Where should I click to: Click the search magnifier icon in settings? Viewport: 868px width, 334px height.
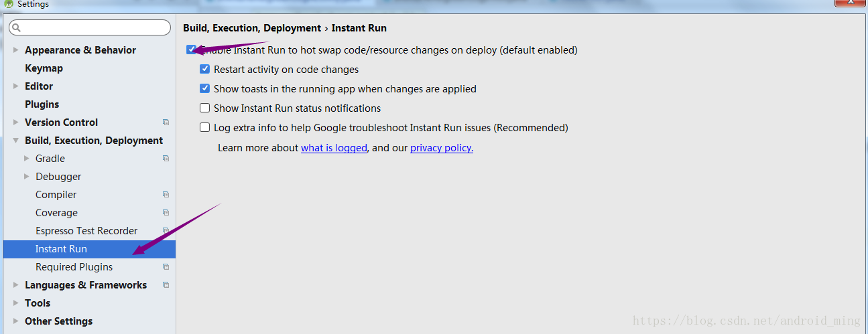[x=16, y=28]
